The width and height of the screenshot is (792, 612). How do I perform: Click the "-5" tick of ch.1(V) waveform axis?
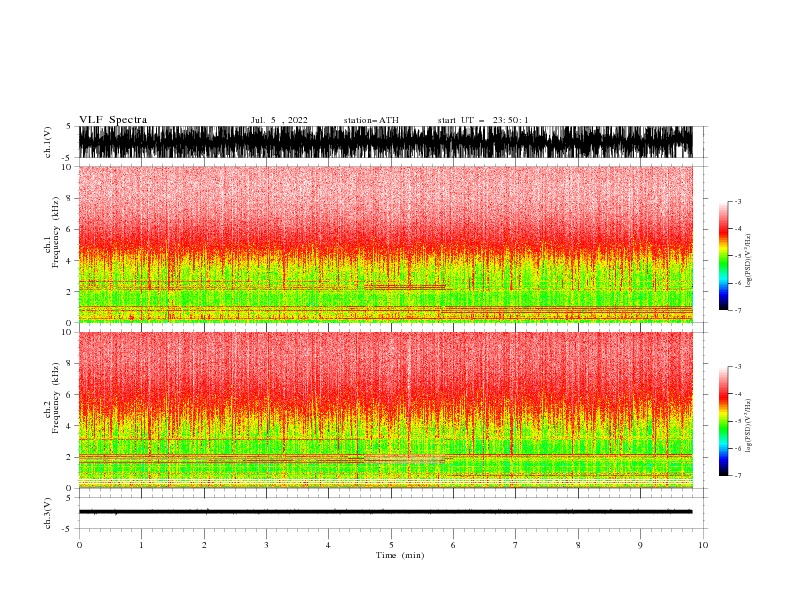pos(68,158)
